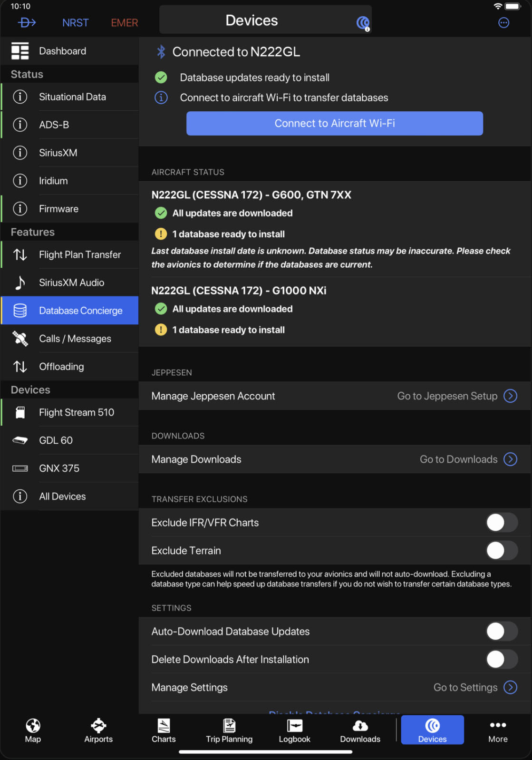Click Manage Jeppesen Account row
The height and width of the screenshot is (760, 532).
point(335,396)
